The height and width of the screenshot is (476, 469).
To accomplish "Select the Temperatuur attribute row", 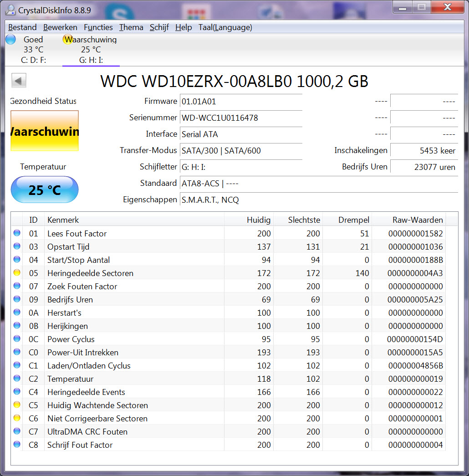I will (x=70, y=379).
